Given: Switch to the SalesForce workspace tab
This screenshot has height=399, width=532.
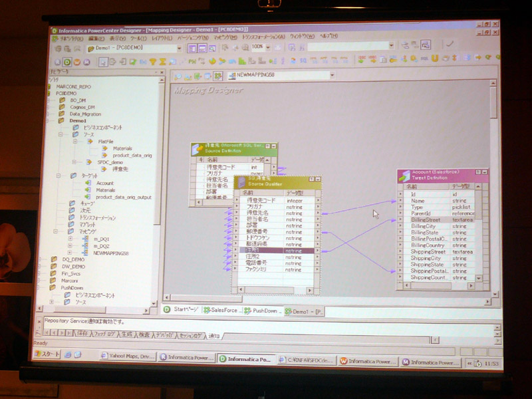Looking at the screenshot, I should pyautogui.click(x=222, y=310).
